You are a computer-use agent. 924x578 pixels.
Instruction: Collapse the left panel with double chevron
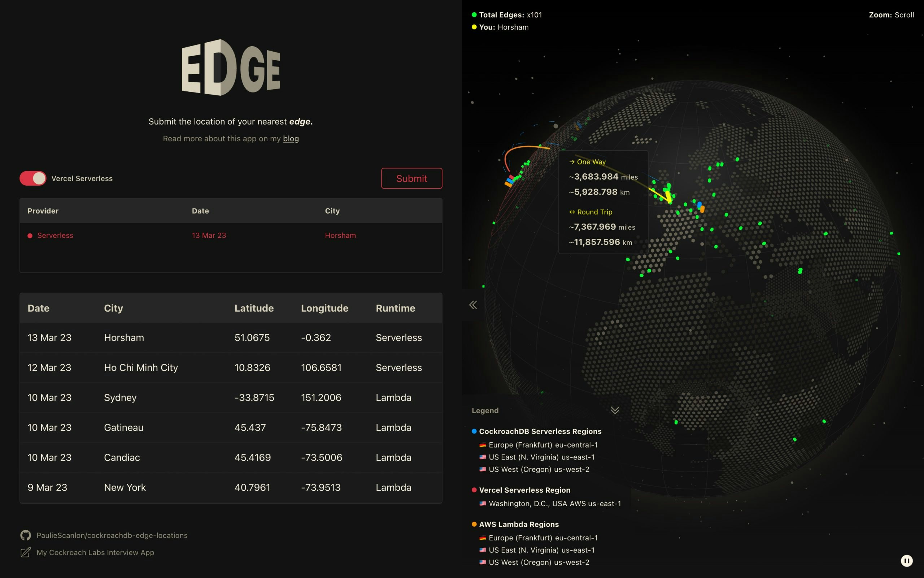point(473,305)
